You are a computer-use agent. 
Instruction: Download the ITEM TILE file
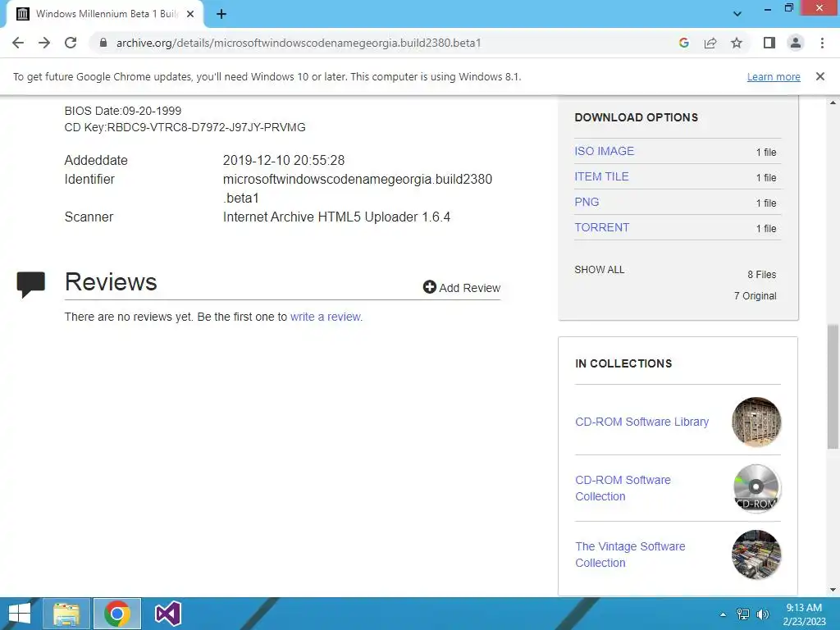[601, 177]
